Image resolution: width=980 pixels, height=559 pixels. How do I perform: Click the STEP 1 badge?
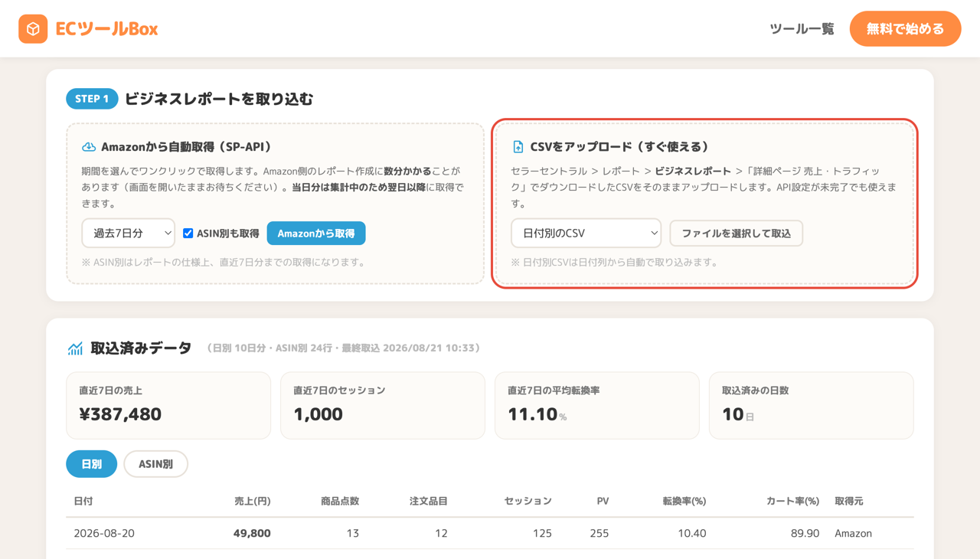click(x=92, y=99)
